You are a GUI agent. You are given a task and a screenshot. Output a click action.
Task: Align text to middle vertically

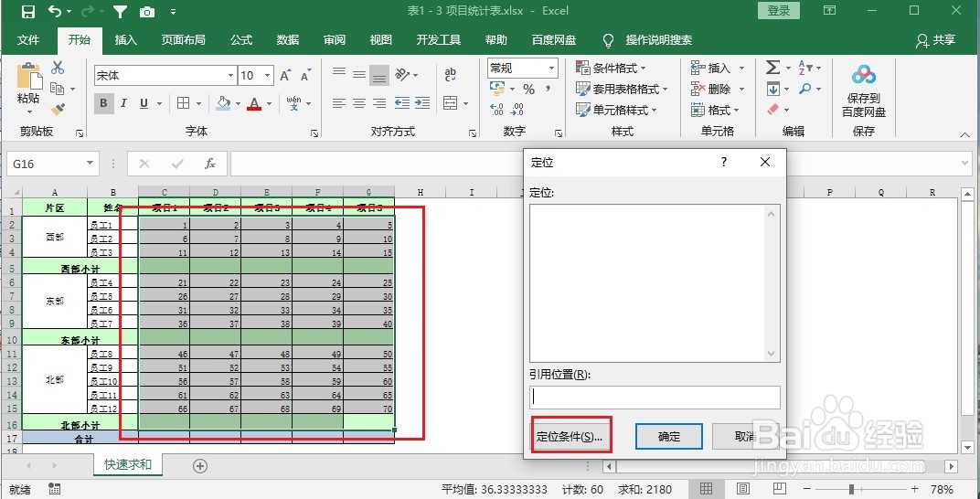coord(358,74)
